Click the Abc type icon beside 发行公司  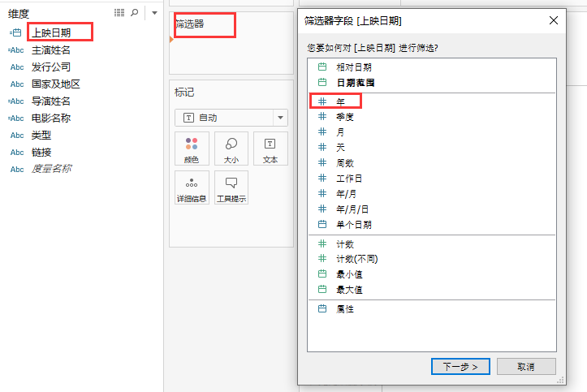click(x=17, y=67)
